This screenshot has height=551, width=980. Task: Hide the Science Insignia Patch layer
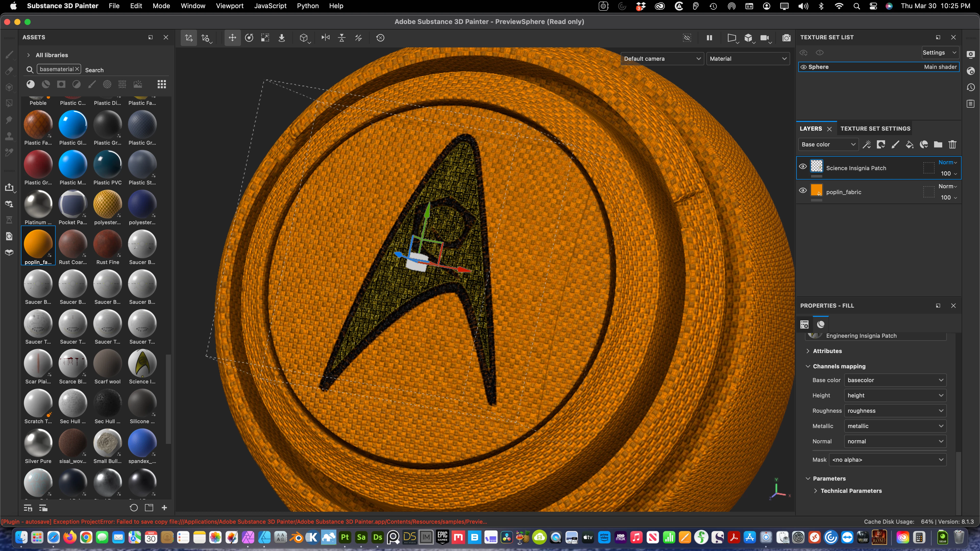coord(803,167)
